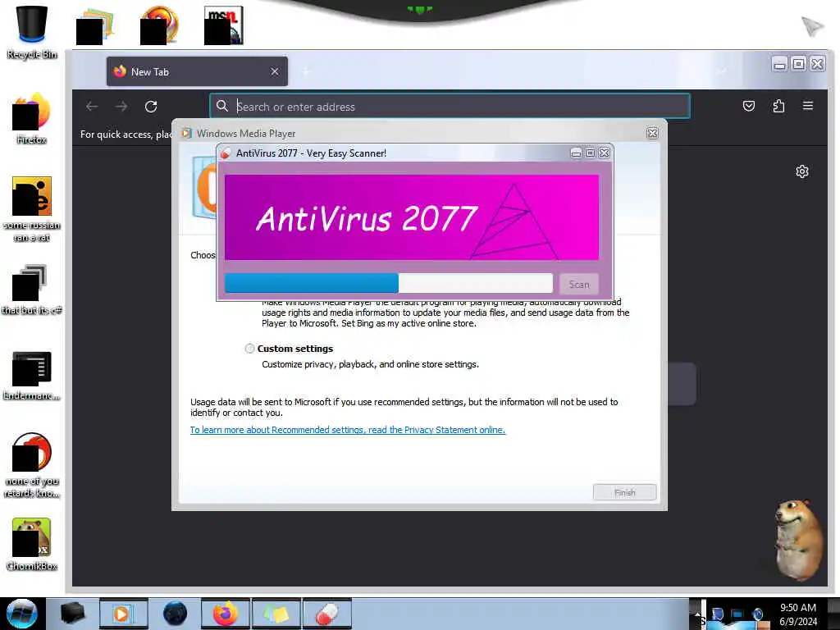Screen dimensions: 840x630
Task: Close the AntiVirus 2077 window
Action: click(605, 153)
